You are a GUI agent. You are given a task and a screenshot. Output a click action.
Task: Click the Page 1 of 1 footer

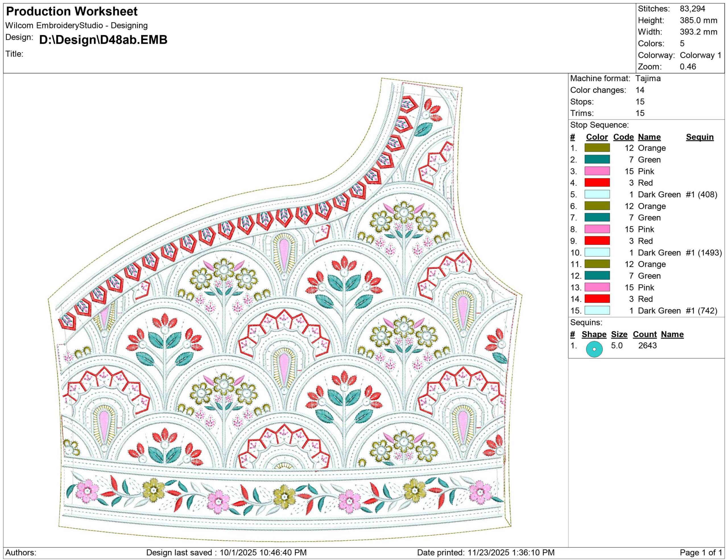coord(700,553)
